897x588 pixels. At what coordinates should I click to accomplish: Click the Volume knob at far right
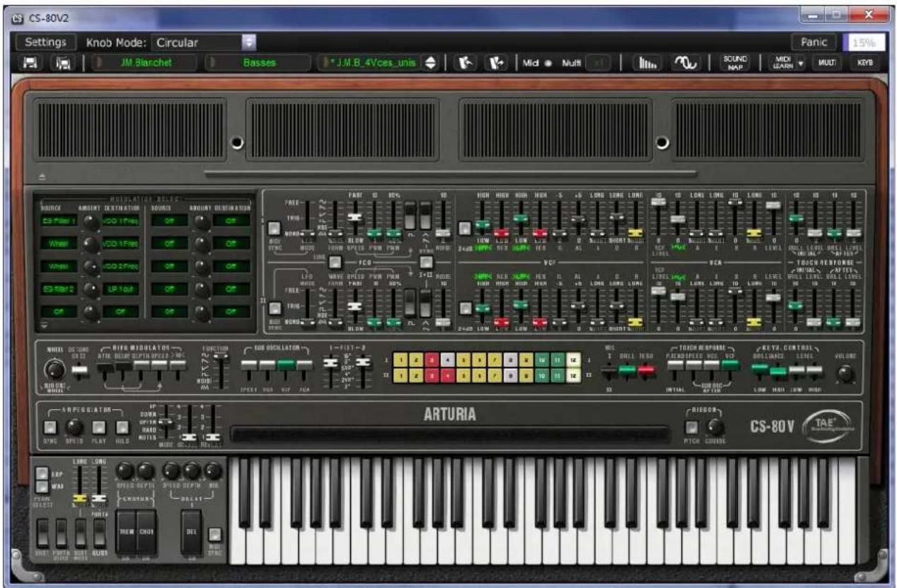coord(846,374)
